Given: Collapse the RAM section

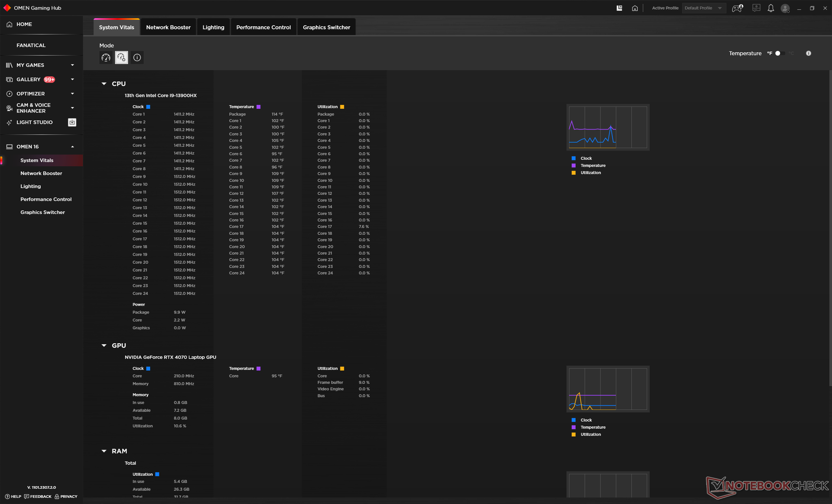Looking at the screenshot, I should click(x=104, y=451).
